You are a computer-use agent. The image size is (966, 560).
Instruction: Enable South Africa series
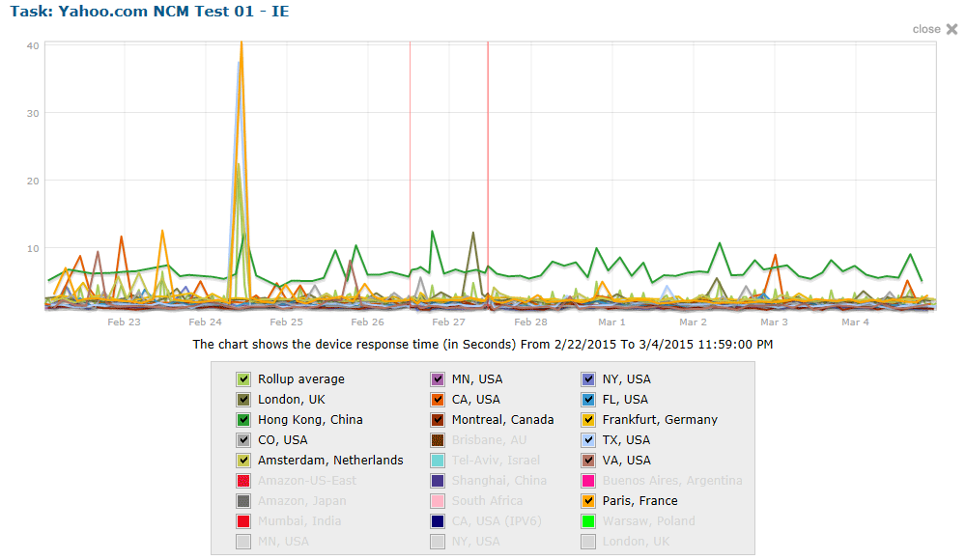point(438,501)
